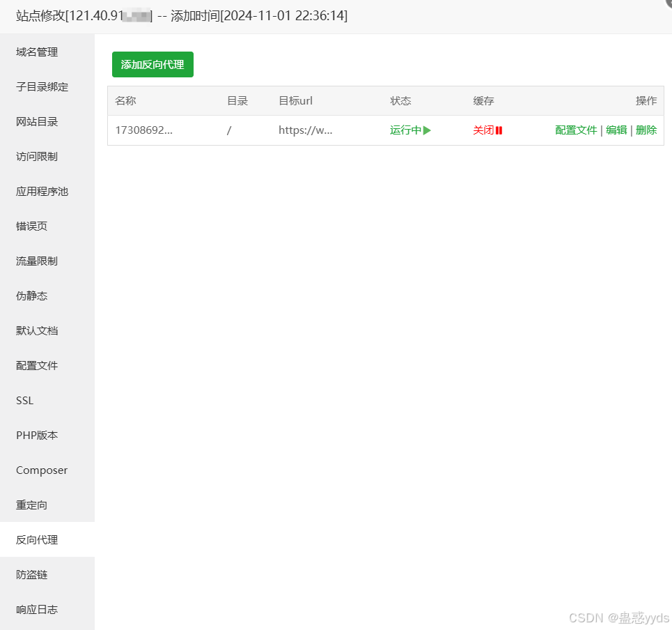Click the 操作 column header

646,101
